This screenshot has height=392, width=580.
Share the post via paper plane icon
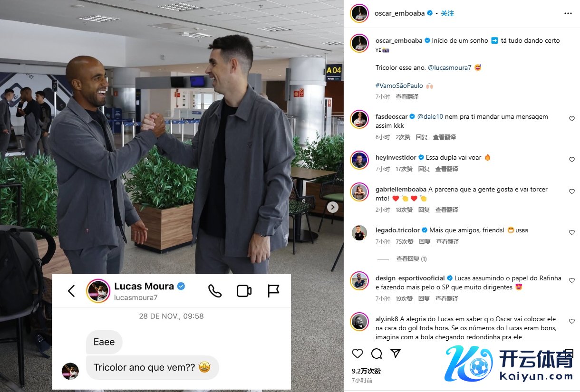click(395, 354)
